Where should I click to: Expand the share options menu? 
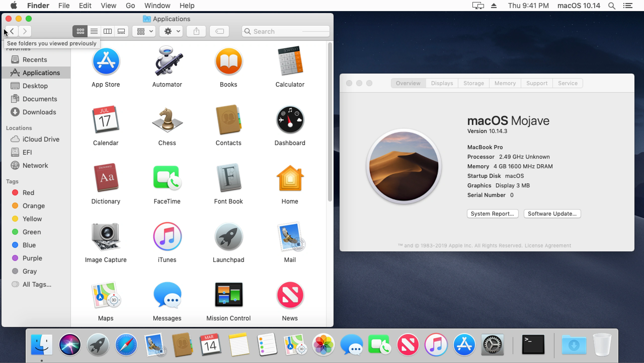pyautogui.click(x=196, y=31)
